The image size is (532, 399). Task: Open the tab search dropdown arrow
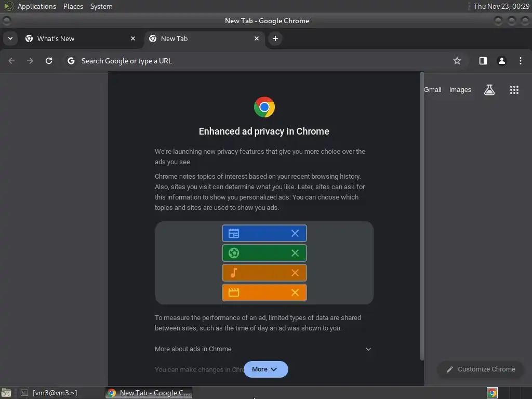10,38
